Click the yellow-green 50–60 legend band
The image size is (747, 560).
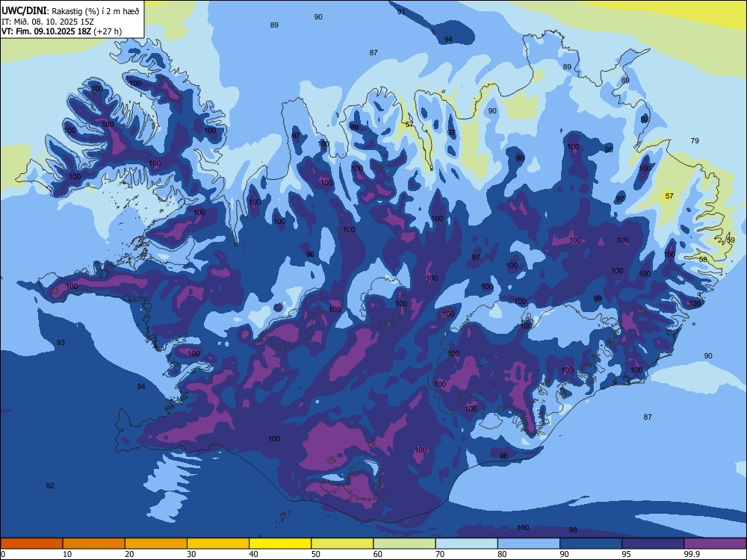click(x=343, y=544)
